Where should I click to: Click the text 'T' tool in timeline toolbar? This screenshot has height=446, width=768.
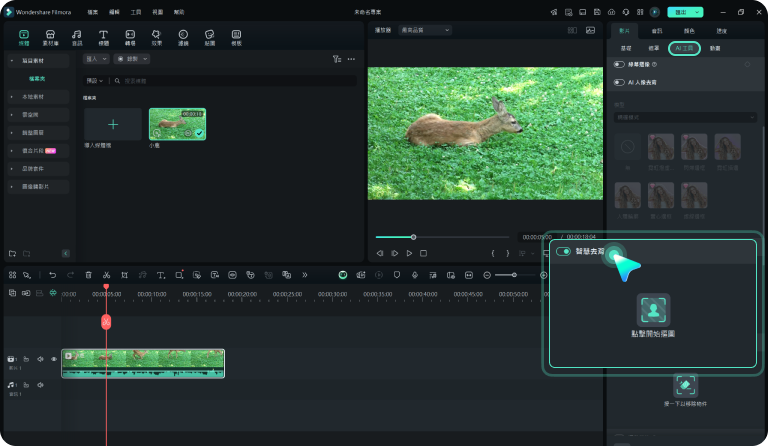(161, 275)
